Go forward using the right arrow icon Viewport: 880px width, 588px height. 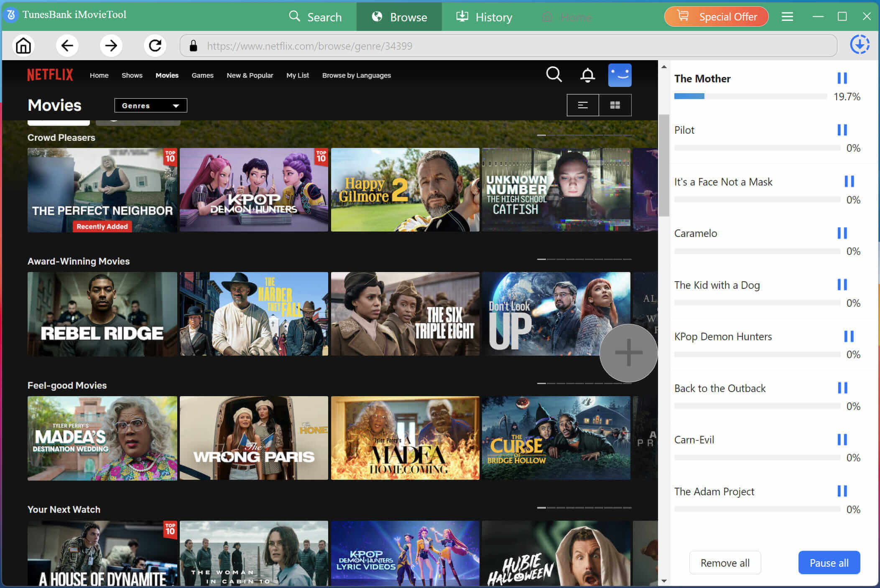(111, 46)
